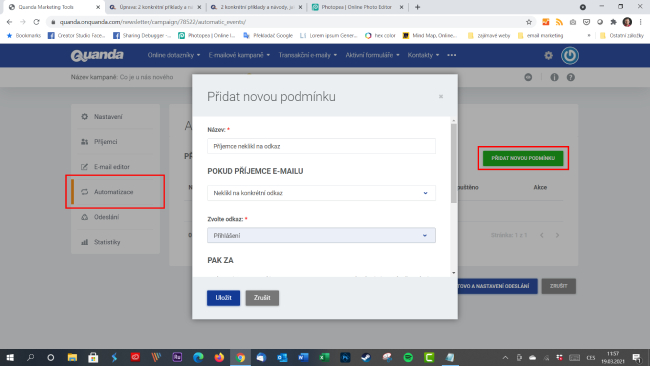Open Firefox from the Windows taskbar
Screen dimensions: 650x366
point(219,357)
